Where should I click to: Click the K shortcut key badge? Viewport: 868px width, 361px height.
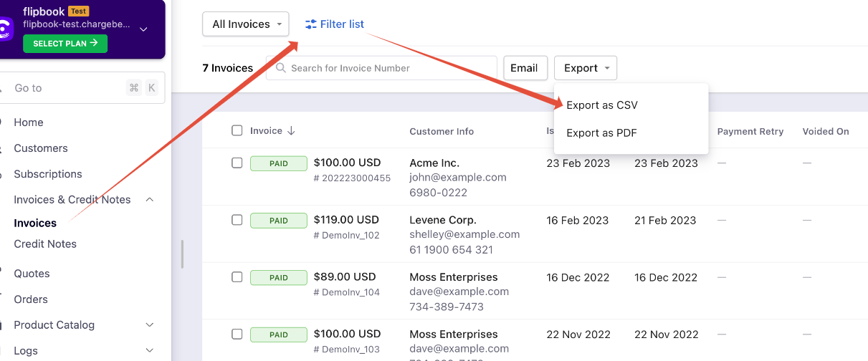tap(151, 88)
